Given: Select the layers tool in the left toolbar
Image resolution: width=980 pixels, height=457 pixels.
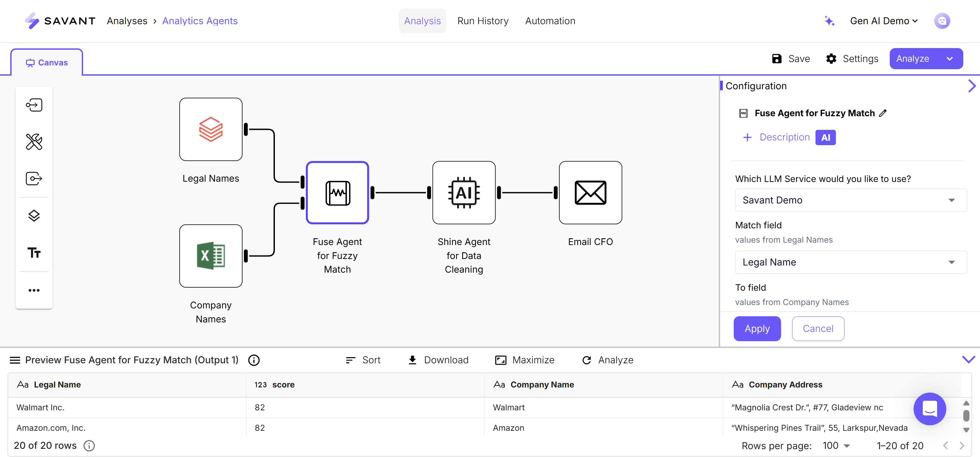Looking at the screenshot, I should coord(34,215).
